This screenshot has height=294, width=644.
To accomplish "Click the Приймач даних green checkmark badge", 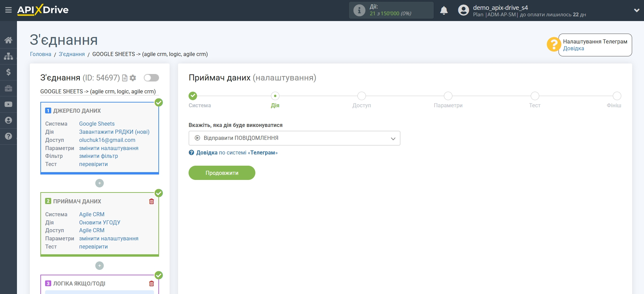I will tap(159, 193).
